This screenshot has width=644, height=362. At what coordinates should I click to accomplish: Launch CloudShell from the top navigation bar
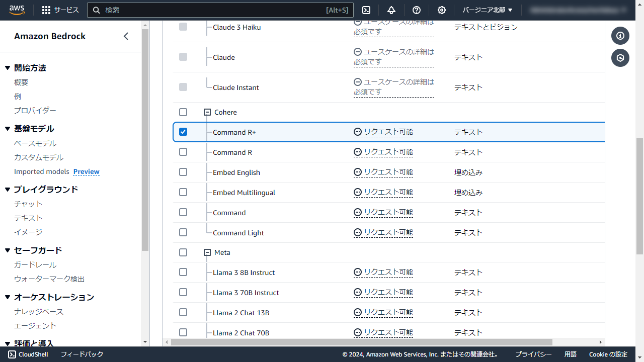click(x=366, y=10)
